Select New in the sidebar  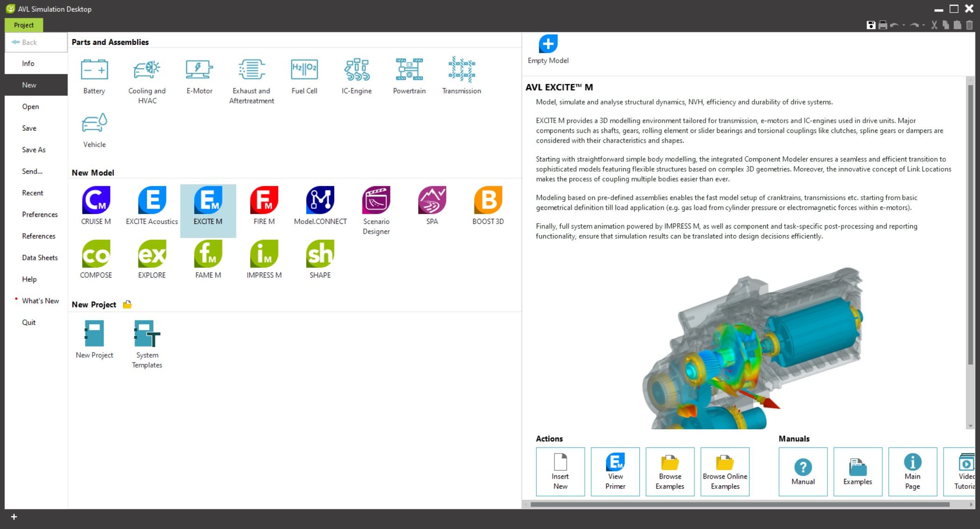(x=36, y=85)
